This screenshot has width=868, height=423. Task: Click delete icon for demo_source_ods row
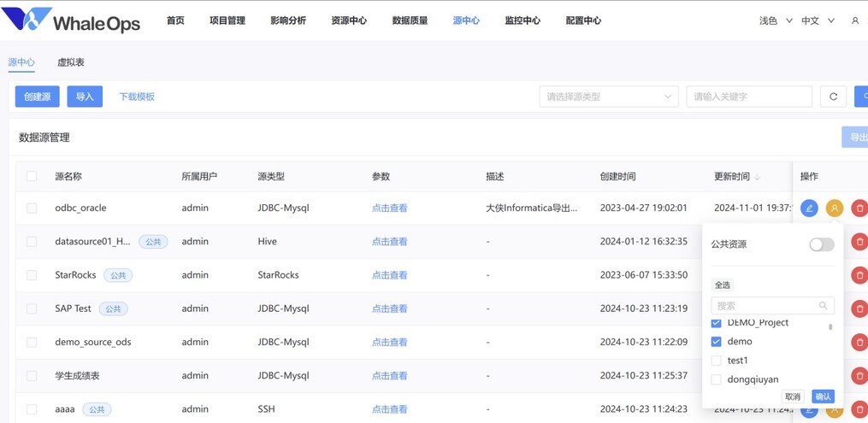(859, 342)
